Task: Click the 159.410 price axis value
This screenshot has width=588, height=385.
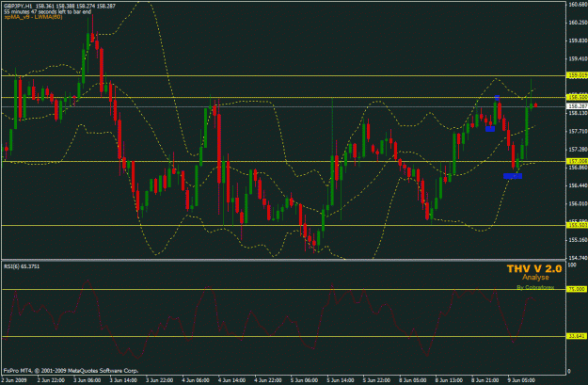Action: 578,58
